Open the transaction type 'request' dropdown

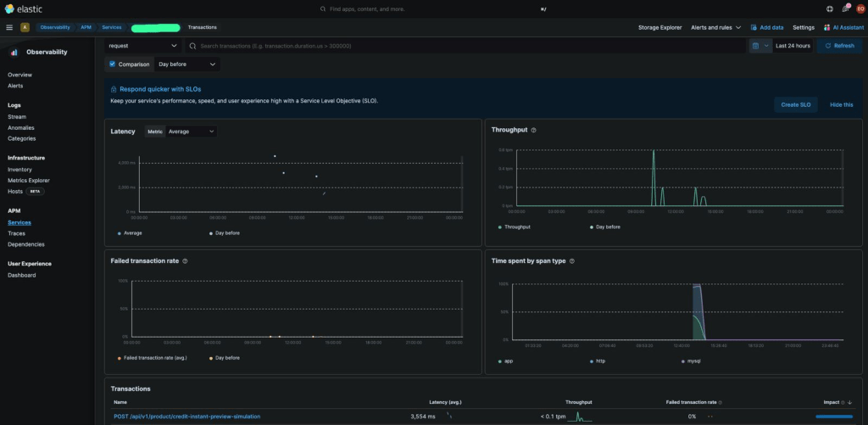pos(143,46)
